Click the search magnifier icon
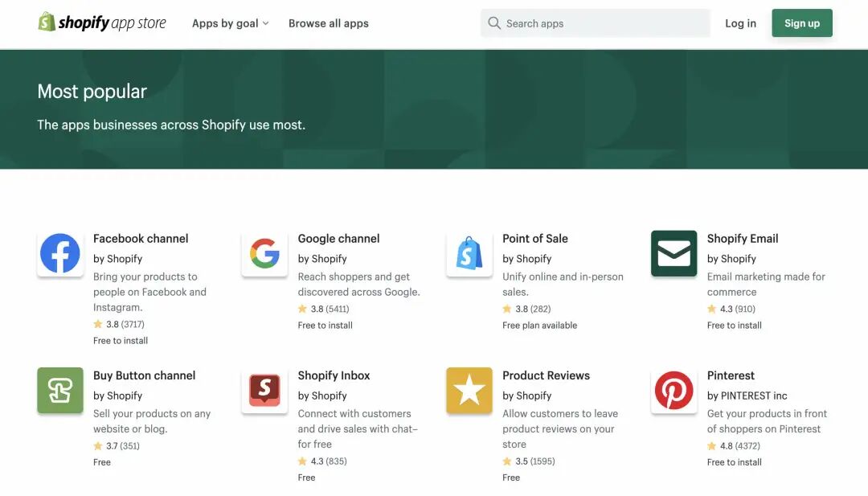The width and height of the screenshot is (868, 496). point(493,23)
